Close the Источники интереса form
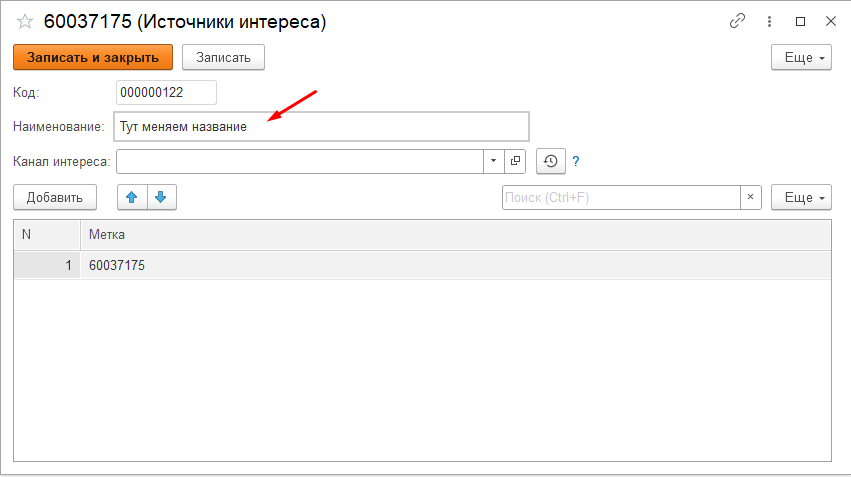 830,21
